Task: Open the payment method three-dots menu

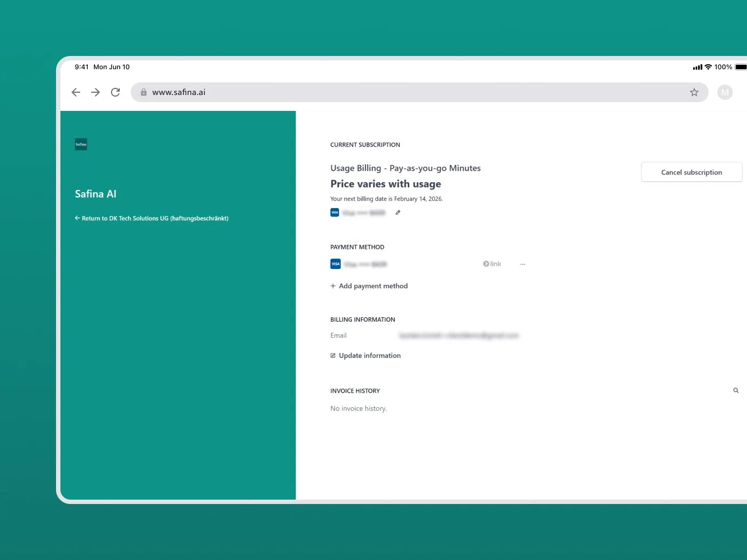Action: click(x=523, y=264)
